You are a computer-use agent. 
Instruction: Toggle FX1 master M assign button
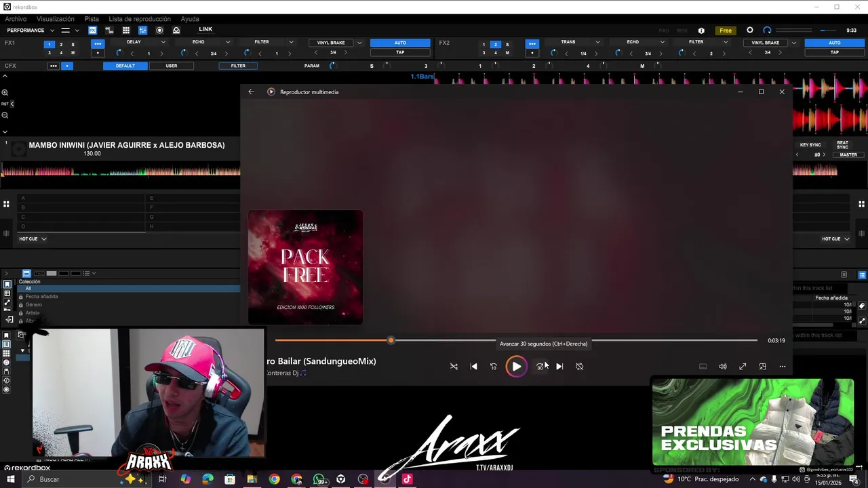(73, 53)
